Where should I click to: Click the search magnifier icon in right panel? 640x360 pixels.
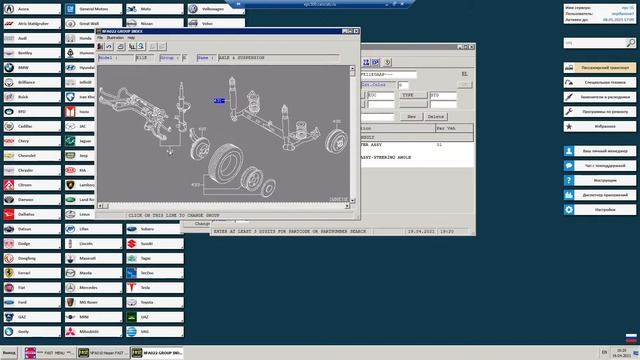[x=631, y=43]
